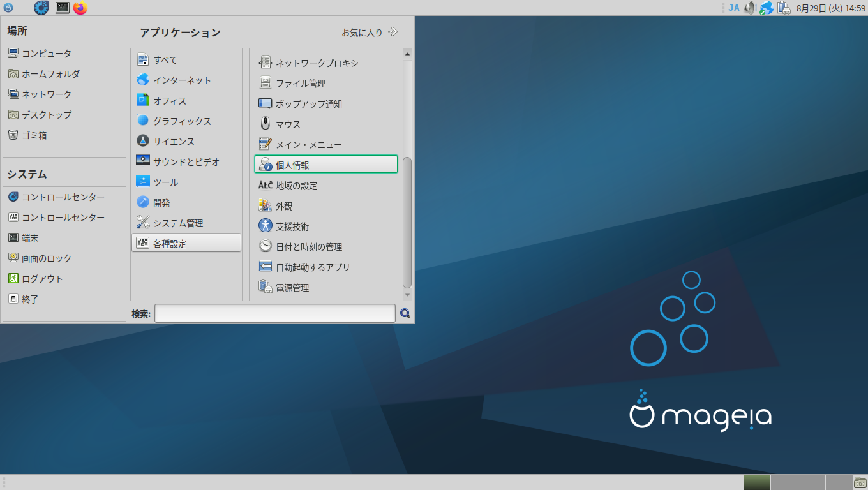Switch to the second workspace in pager
This screenshot has height=490, width=868.
(x=784, y=482)
